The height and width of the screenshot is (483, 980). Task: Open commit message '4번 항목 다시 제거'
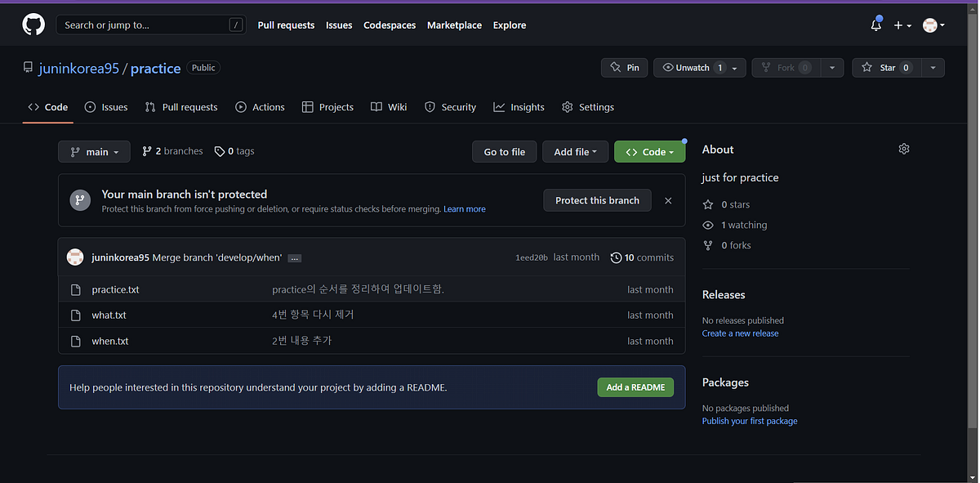[313, 315]
